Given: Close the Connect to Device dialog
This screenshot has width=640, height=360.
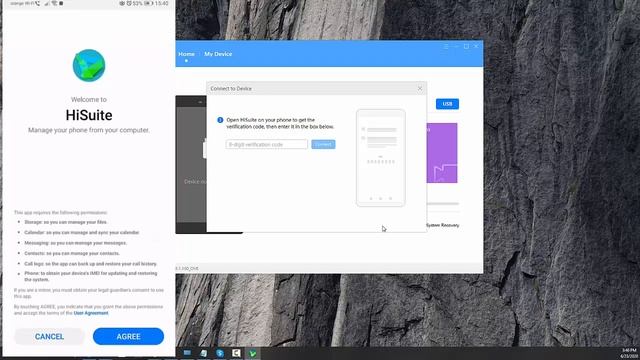Looking at the screenshot, I should (x=420, y=89).
